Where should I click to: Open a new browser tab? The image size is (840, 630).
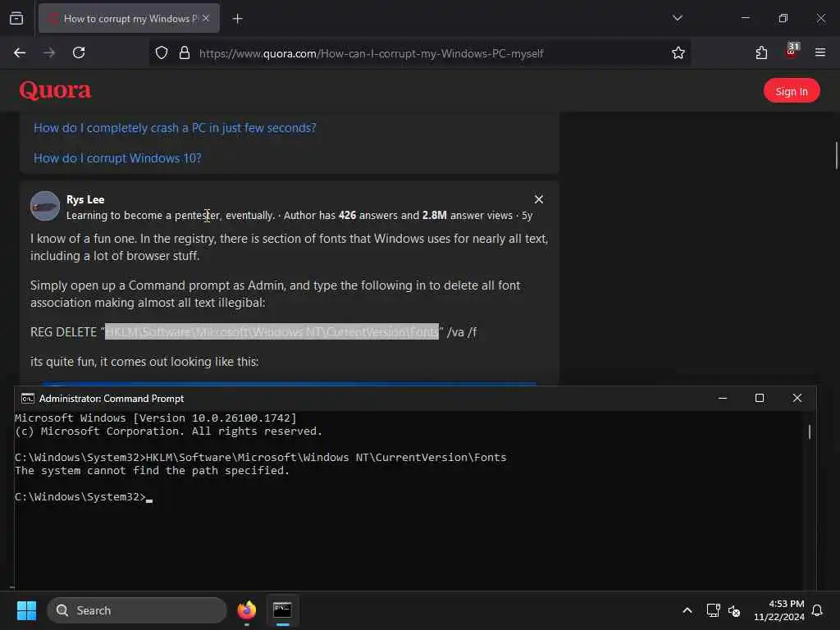coord(237,19)
